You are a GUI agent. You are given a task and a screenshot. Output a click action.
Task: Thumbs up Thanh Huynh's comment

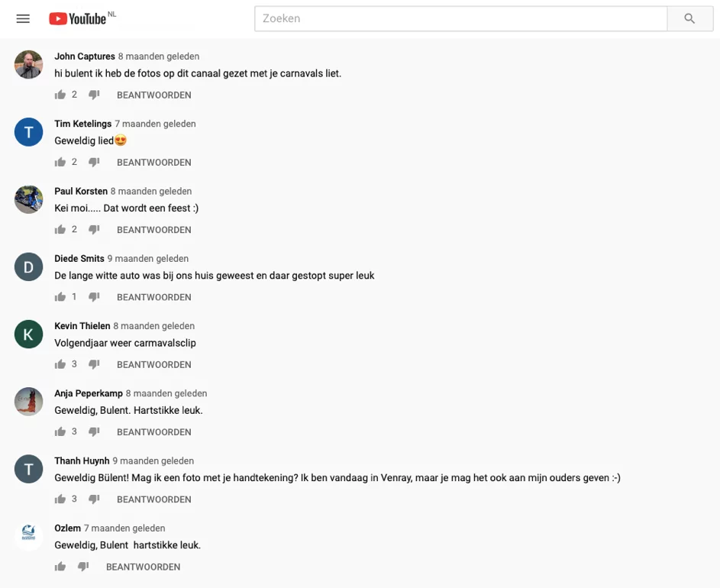(60, 499)
